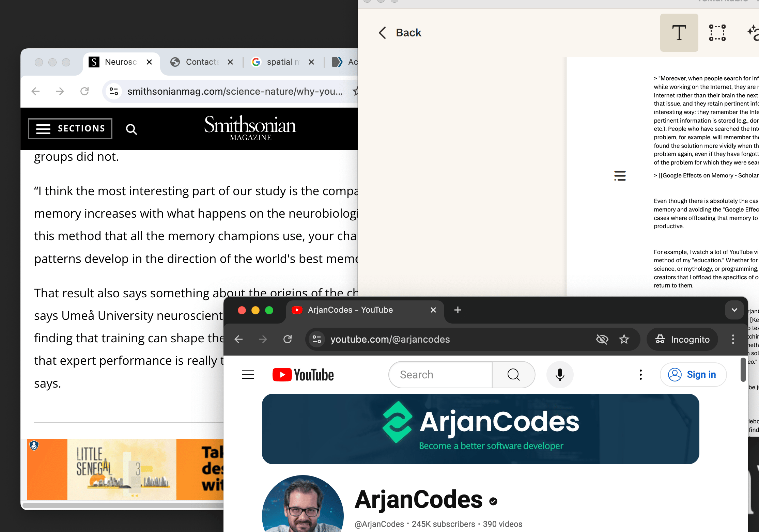Open YouTube settings three-dot menu

coord(640,375)
